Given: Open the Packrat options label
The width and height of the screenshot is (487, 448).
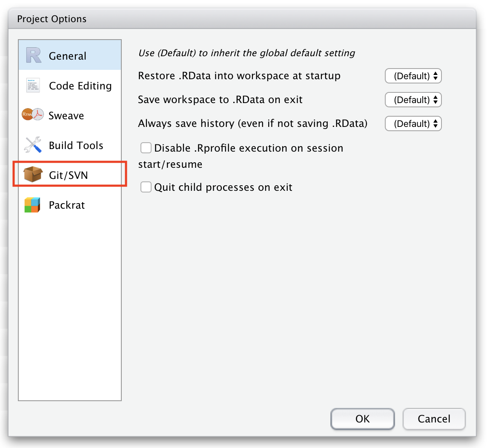Looking at the screenshot, I should (x=67, y=205).
